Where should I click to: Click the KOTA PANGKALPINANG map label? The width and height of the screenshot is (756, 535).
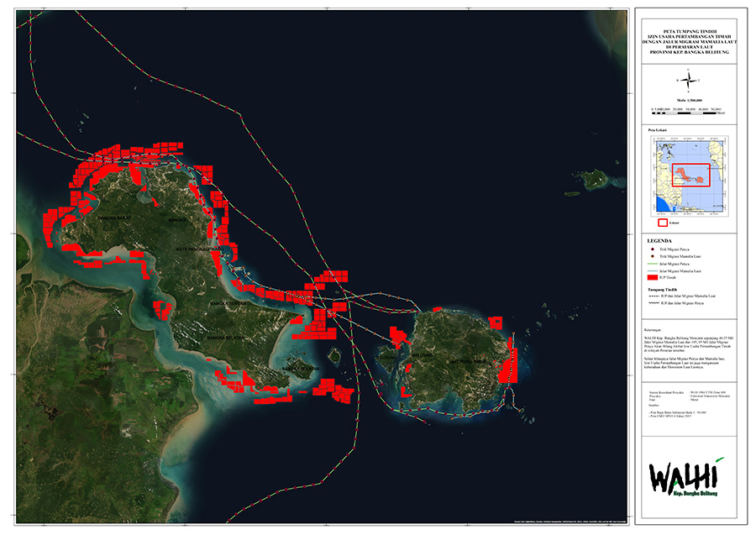point(195,249)
